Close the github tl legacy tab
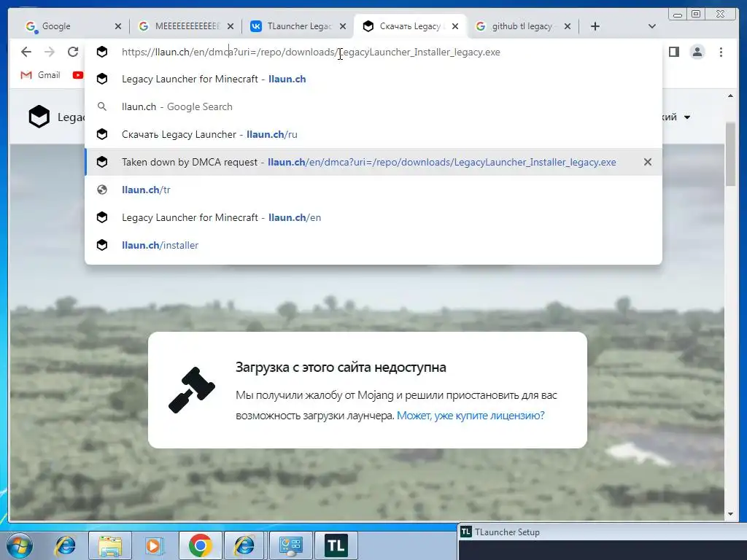 click(x=568, y=27)
